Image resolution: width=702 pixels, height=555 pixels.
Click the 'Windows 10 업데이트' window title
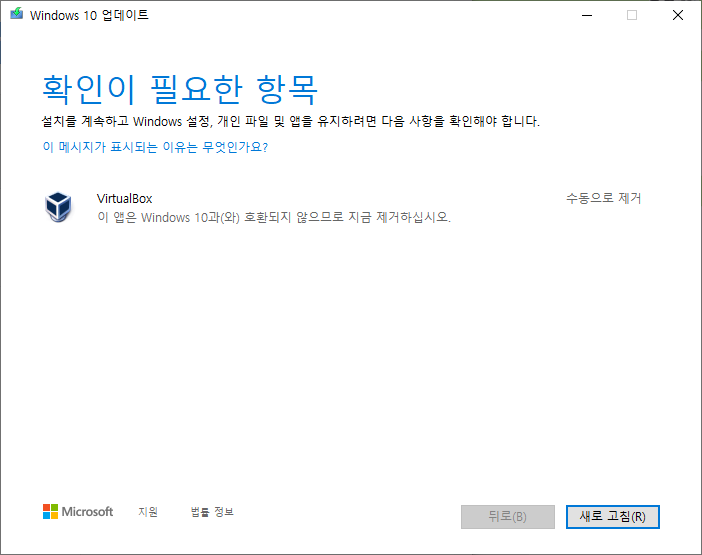tap(89, 15)
